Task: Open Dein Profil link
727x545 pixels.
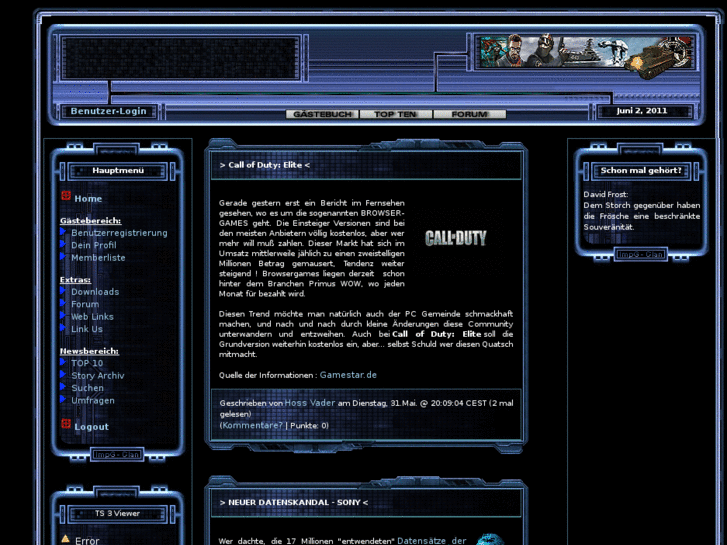Action: coord(94,245)
